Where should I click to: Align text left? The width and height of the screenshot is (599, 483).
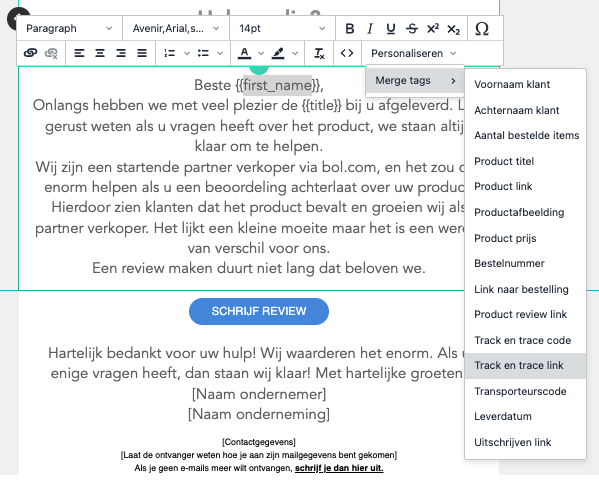(79, 53)
